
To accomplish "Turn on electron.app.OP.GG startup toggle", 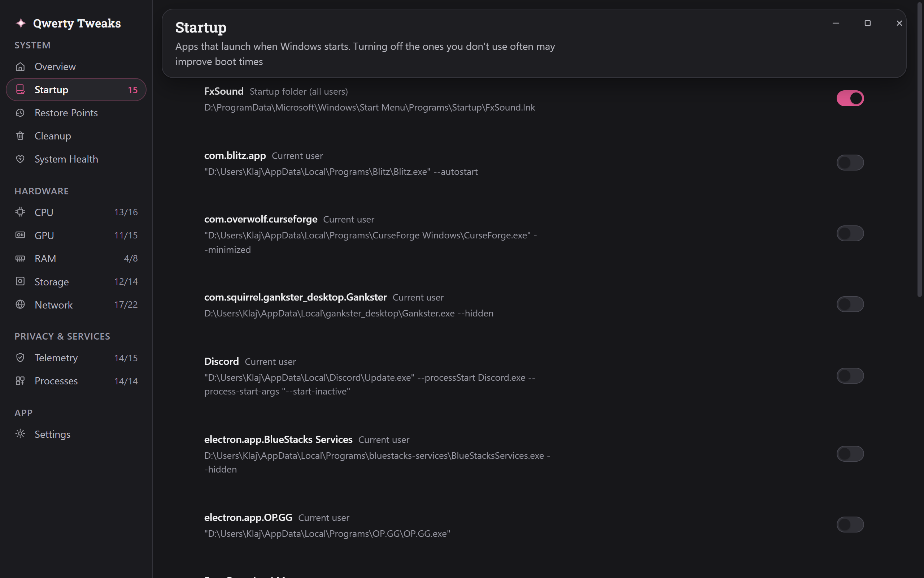I will click(x=850, y=525).
